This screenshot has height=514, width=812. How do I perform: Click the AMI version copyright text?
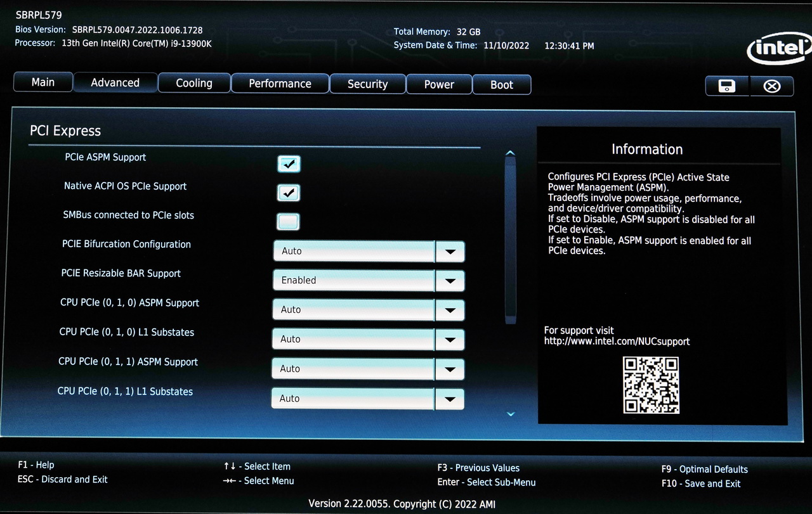pos(402,504)
